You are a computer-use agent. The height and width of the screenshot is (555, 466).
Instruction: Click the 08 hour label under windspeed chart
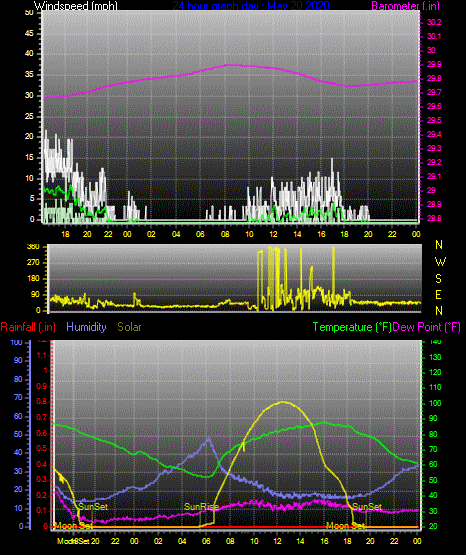[225, 234]
